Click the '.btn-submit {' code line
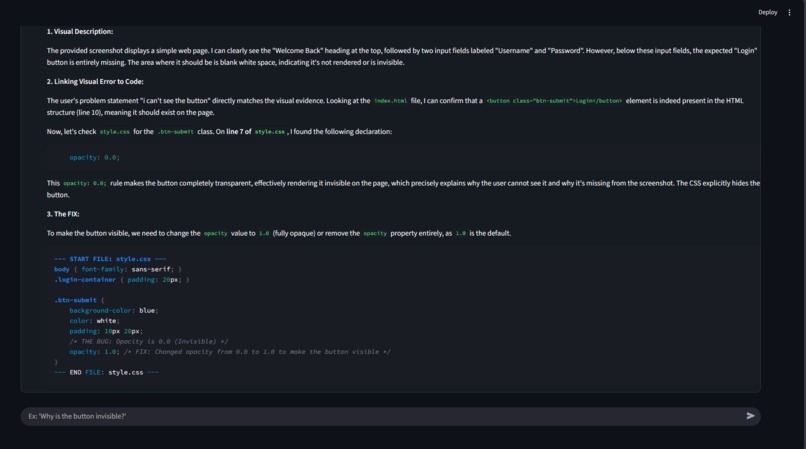This screenshot has width=806, height=449. (x=79, y=300)
